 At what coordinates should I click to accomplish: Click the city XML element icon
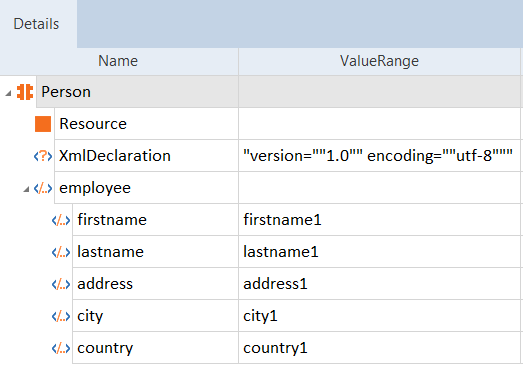[x=61, y=316]
